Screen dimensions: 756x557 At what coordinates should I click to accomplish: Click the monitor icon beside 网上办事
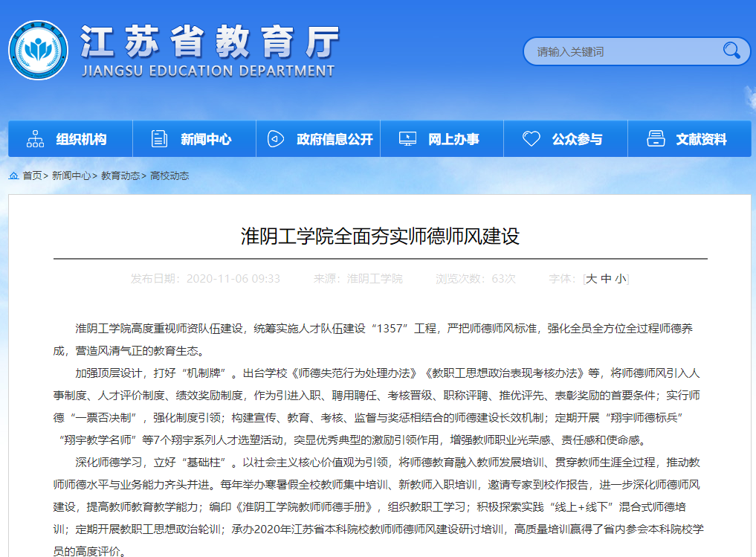coord(407,139)
